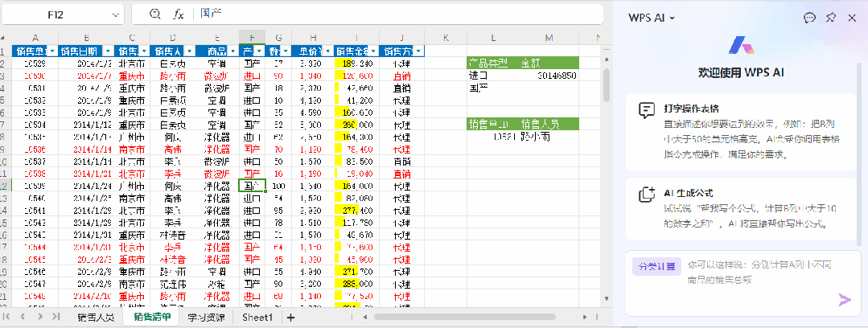Click cell containing 30146850

(549, 76)
